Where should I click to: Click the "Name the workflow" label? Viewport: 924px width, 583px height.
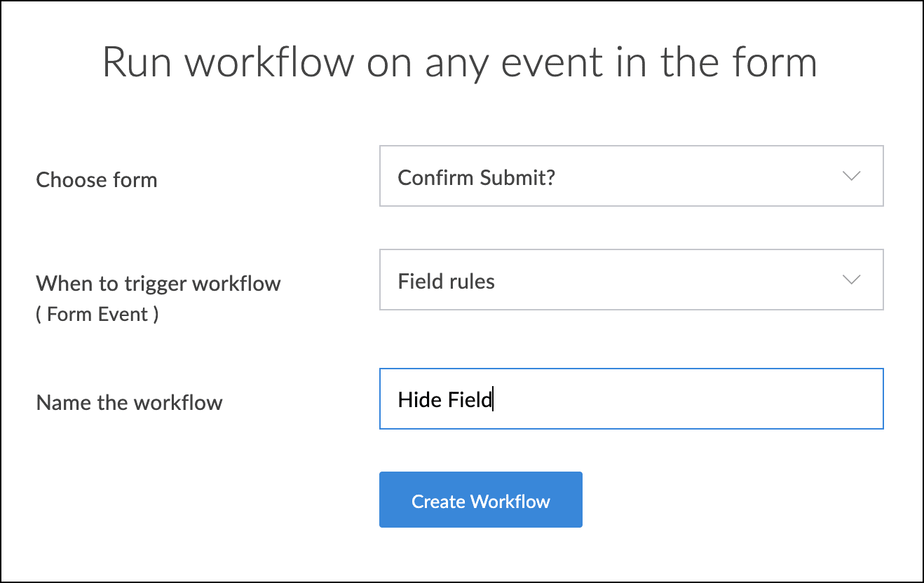point(130,403)
